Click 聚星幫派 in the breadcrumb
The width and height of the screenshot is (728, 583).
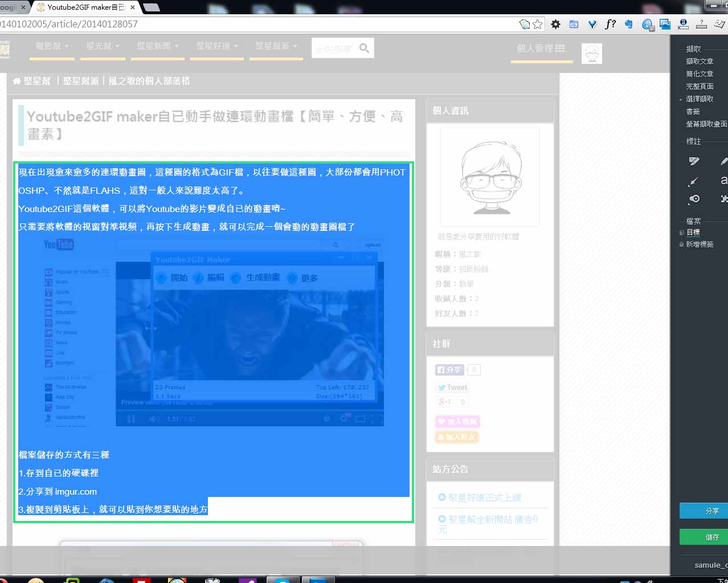tap(81, 81)
